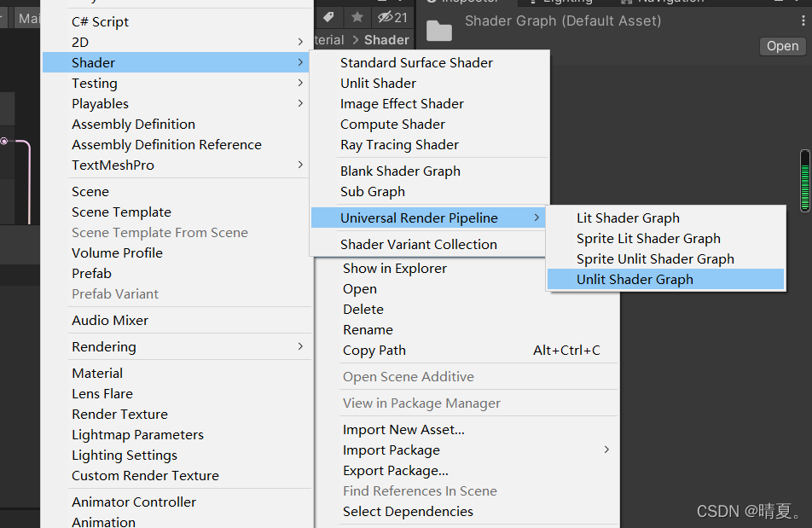Screen dimensions: 812x528
Task: Expand Universal Render Pipeline submenu
Action: (428, 218)
